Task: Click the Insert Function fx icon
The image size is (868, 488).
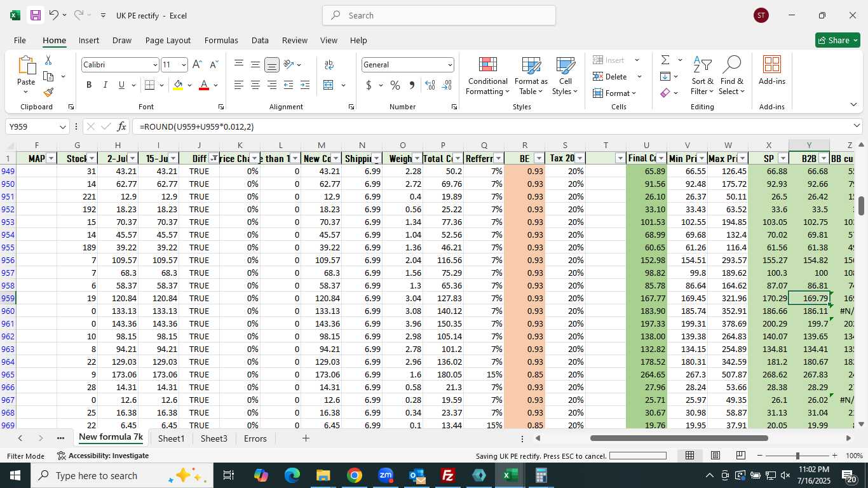Action: [122, 126]
